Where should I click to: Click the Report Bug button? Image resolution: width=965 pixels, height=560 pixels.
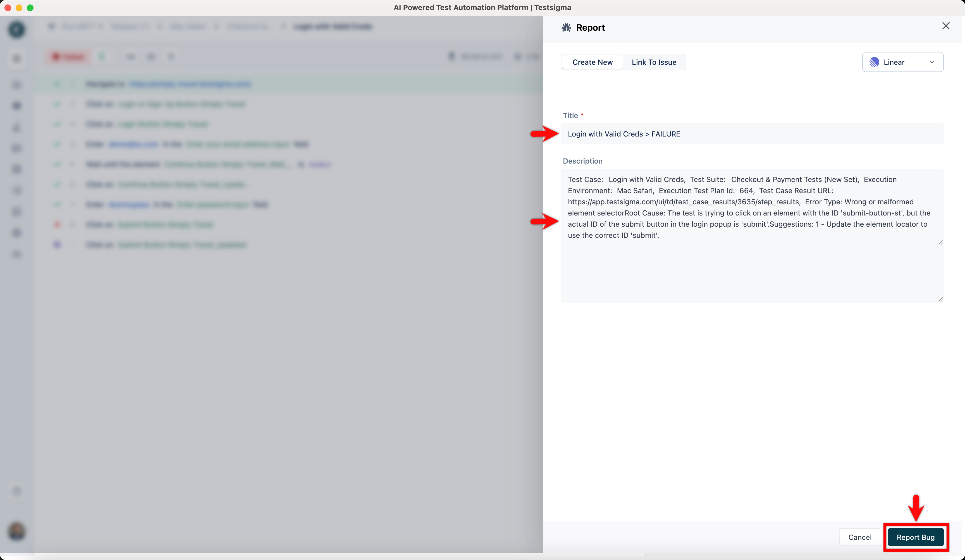click(x=915, y=537)
